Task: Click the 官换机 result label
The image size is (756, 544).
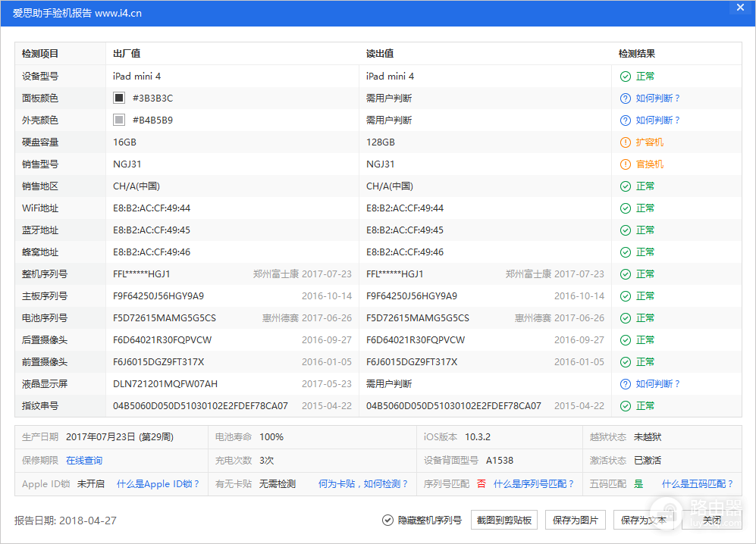Action: click(x=649, y=164)
